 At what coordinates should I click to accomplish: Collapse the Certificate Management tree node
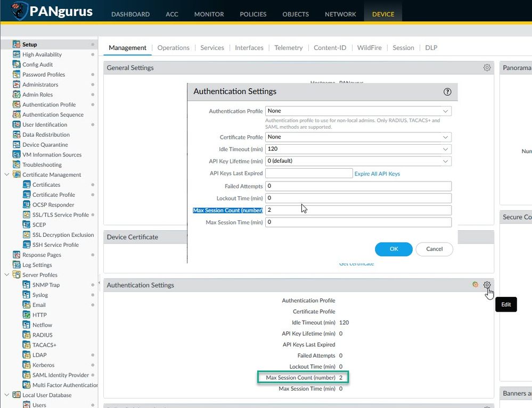point(7,174)
